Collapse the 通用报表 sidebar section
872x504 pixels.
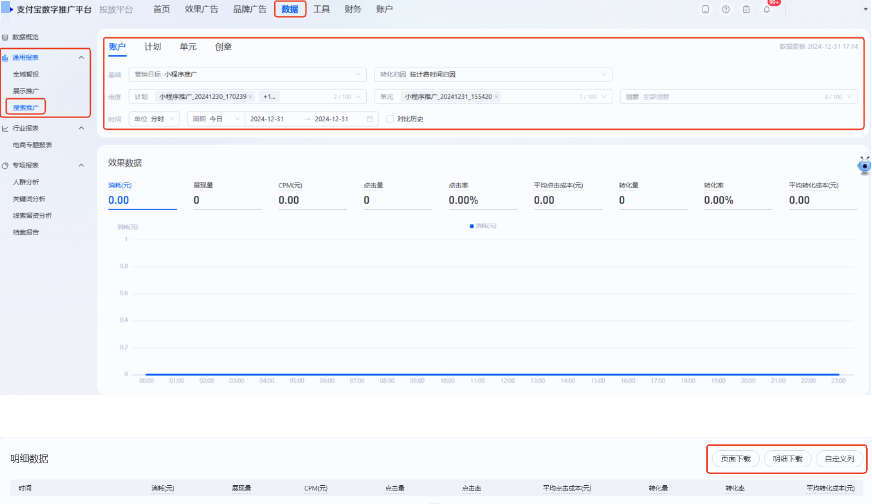tap(81, 58)
